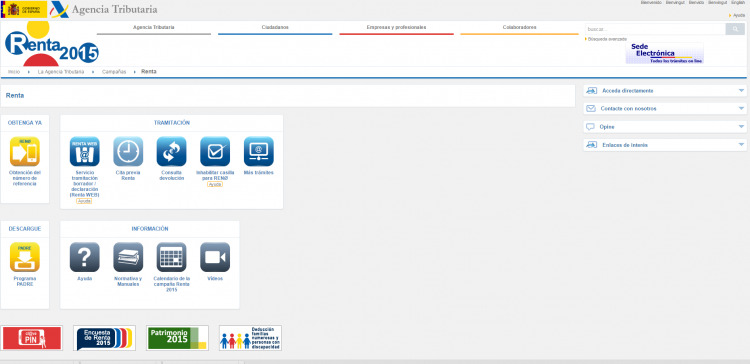This screenshot has height=364, width=750.
Task: Click the buscar search input field
Action: point(655,29)
